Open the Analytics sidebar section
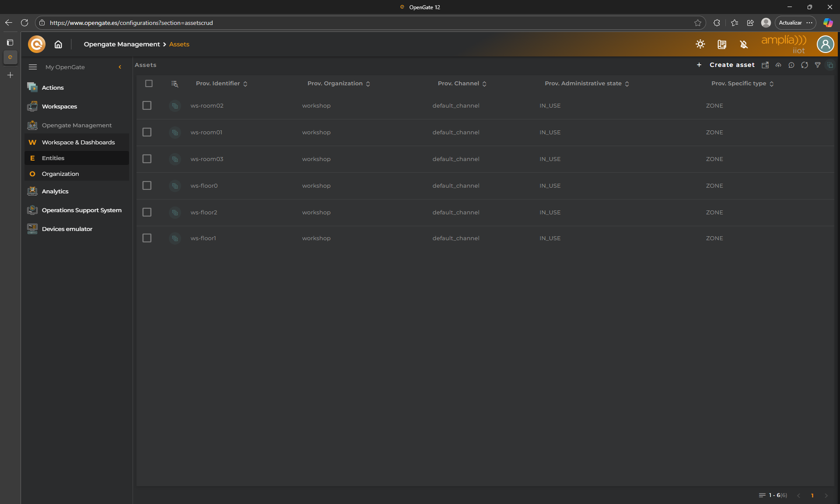Image resolution: width=840 pixels, height=504 pixels. (55, 191)
